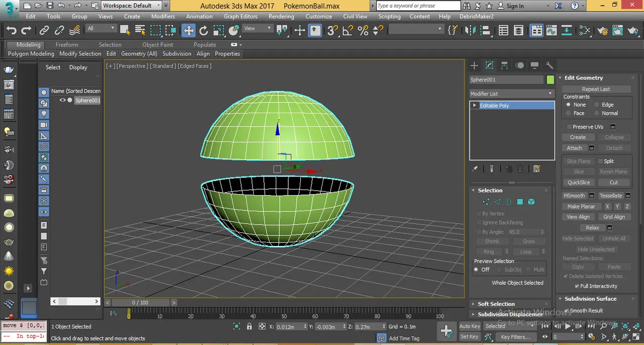Select Polygon sub-object level icon
Viewport: 644px width, 345px height.
(520, 202)
